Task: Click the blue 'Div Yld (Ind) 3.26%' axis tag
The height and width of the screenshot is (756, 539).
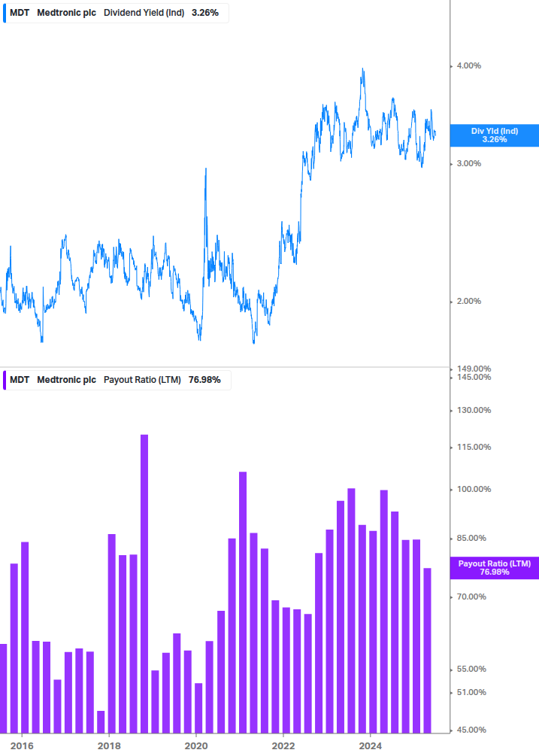Action: tap(494, 135)
